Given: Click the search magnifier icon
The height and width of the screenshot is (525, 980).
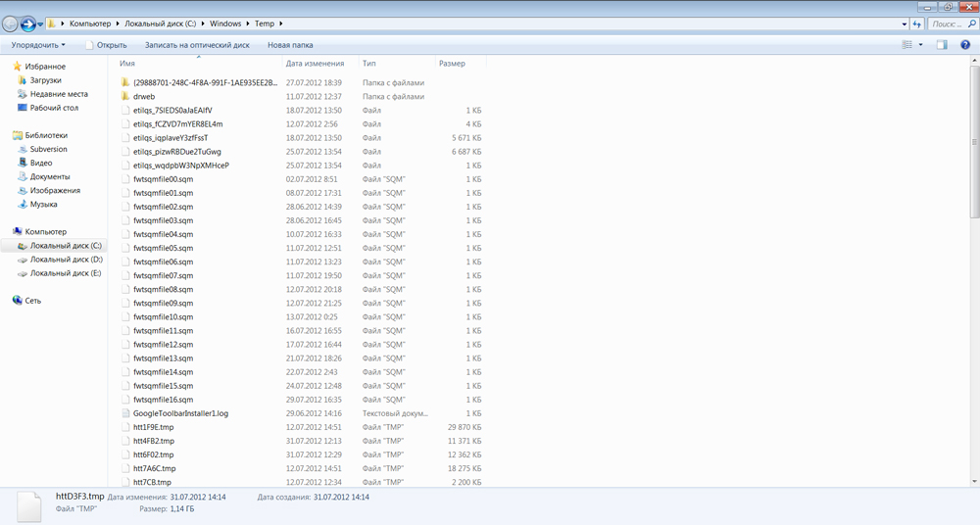Looking at the screenshot, I should pyautogui.click(x=972, y=24).
